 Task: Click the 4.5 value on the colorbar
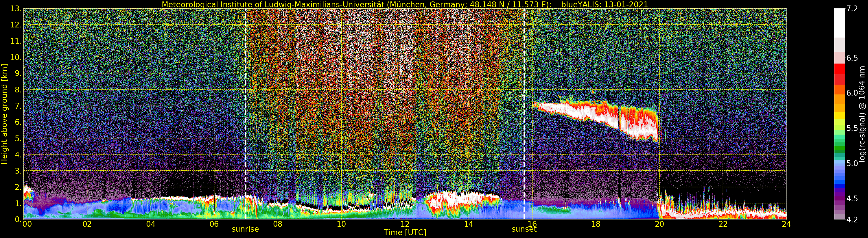point(852,199)
